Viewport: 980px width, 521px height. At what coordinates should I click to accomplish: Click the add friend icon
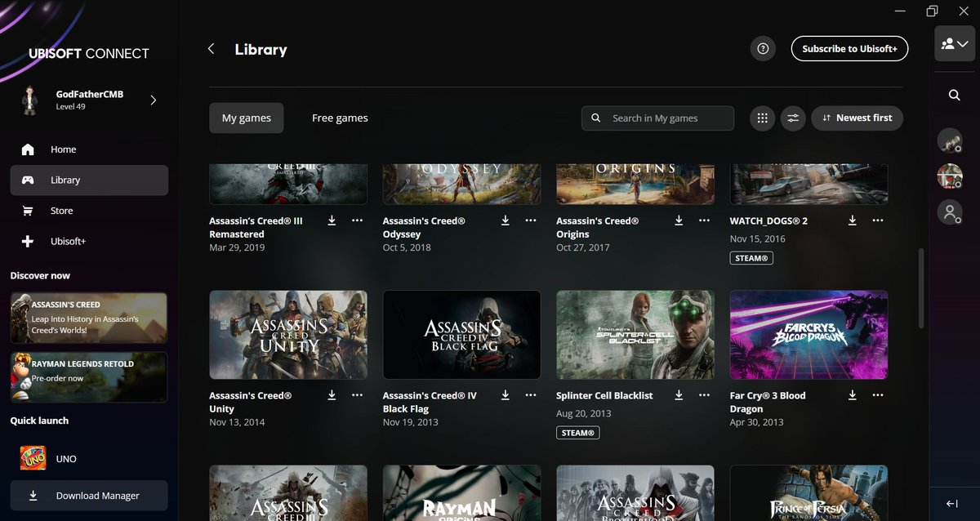click(x=949, y=212)
